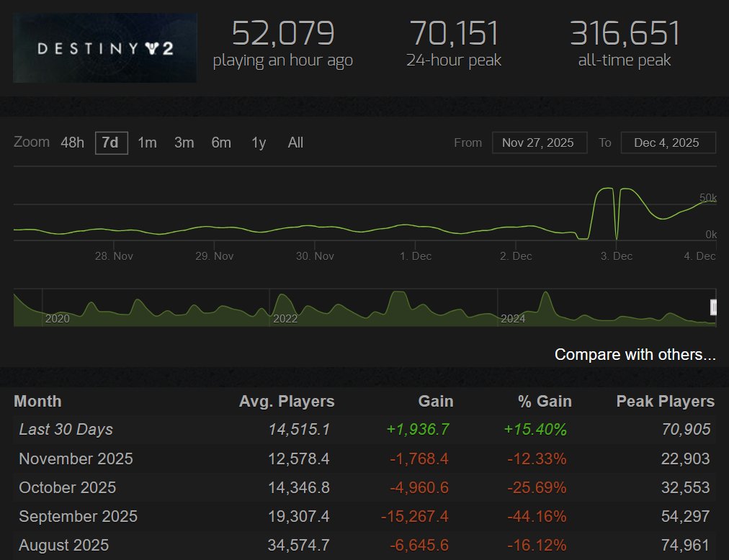Screen dimensions: 729x560
Task: Click the -4,960.6 gain value
Action: coord(419,488)
